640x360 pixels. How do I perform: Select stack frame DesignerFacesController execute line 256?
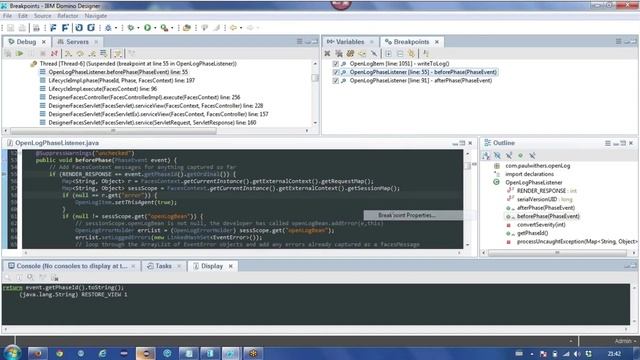(144, 97)
